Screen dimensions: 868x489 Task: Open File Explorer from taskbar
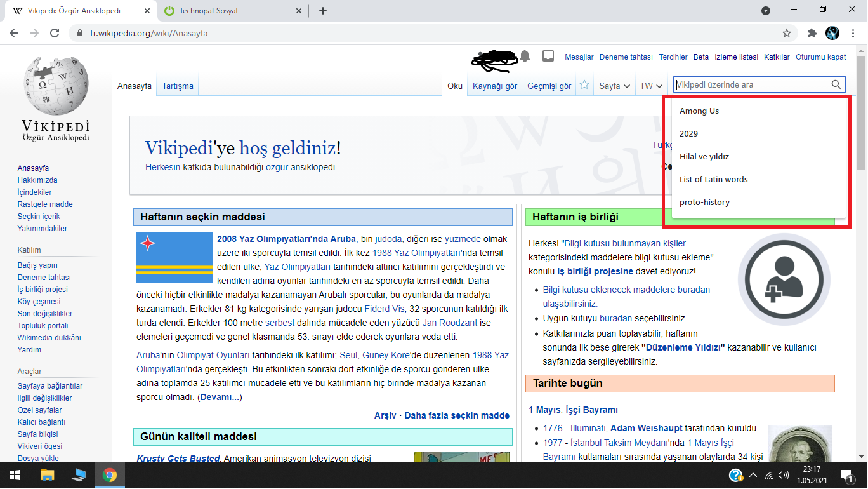48,475
